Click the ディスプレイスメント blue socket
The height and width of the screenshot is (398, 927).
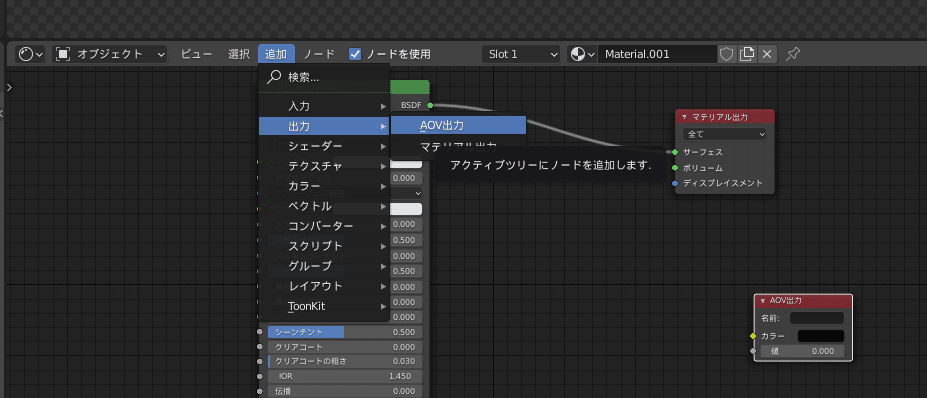[x=675, y=183]
